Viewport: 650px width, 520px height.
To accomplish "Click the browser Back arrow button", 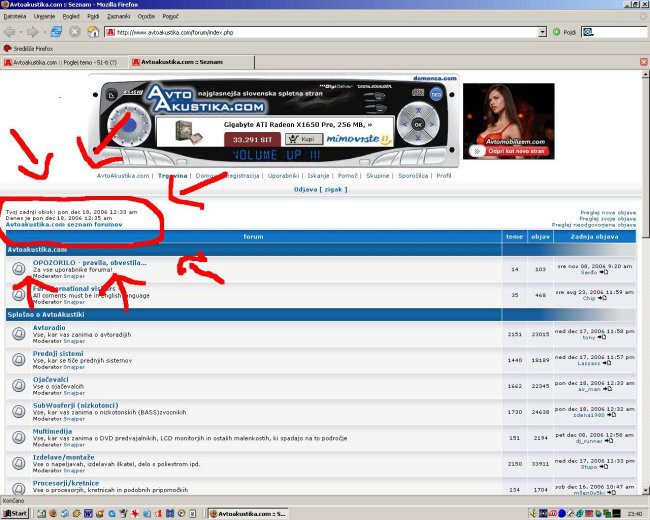I will point(11,32).
